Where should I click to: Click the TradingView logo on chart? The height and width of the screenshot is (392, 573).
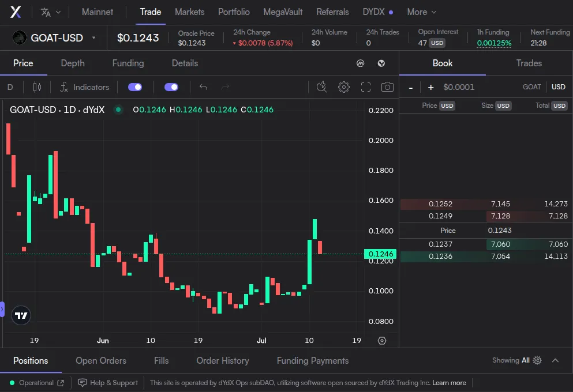[21, 315]
